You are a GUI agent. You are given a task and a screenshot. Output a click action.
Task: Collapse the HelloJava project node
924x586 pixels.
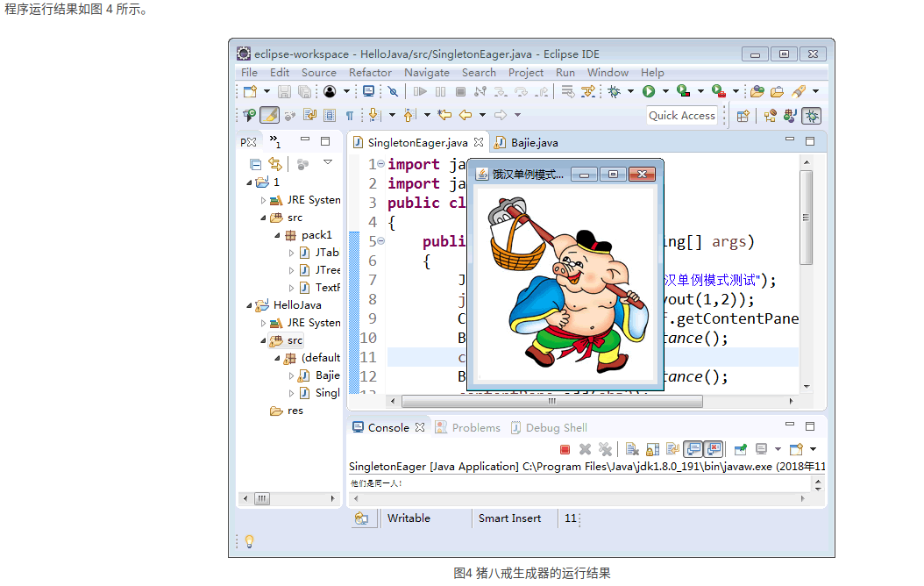coord(249,305)
